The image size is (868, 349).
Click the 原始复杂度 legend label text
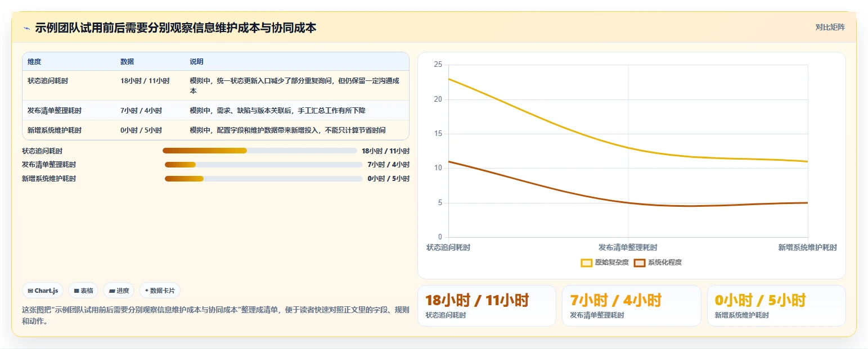tap(612, 262)
